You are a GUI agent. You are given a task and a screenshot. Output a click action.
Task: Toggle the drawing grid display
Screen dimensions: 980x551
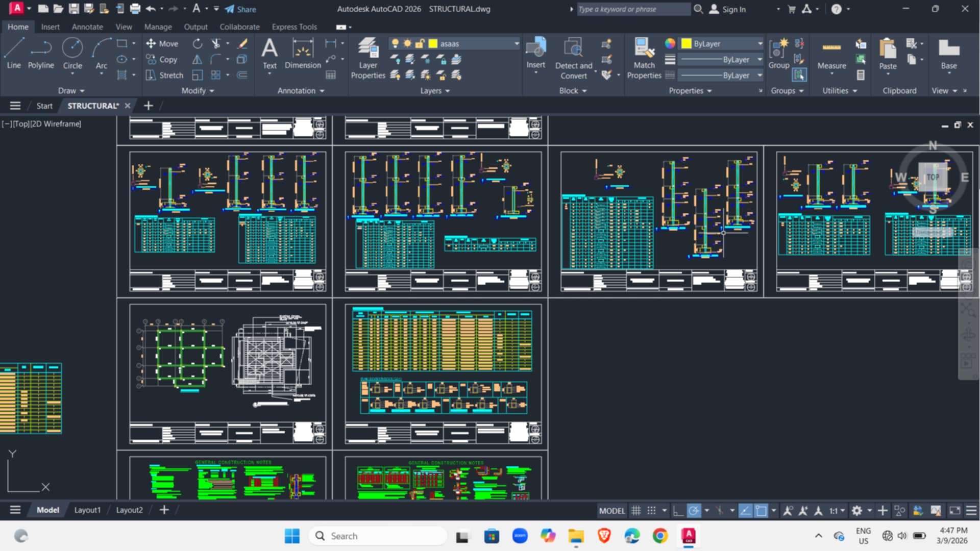point(636,511)
